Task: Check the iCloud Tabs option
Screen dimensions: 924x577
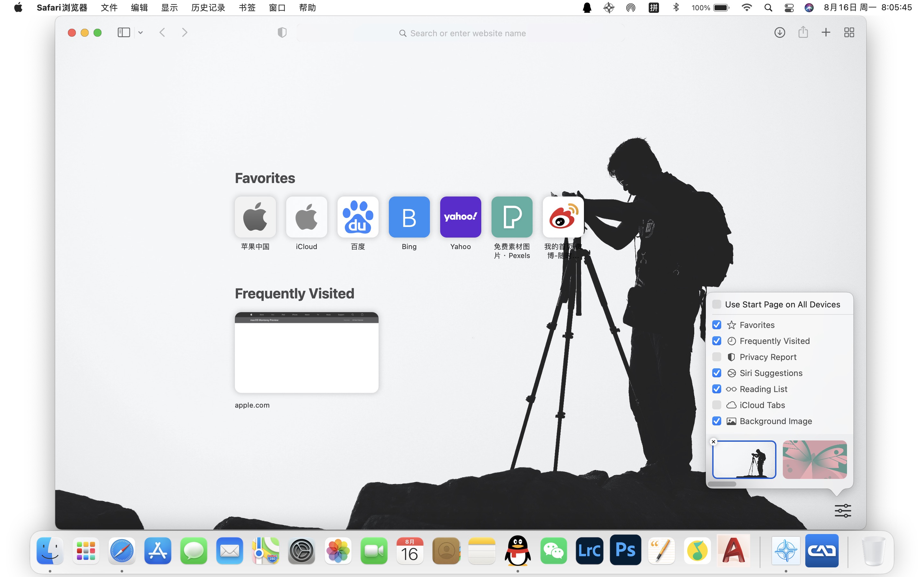Action: point(716,405)
